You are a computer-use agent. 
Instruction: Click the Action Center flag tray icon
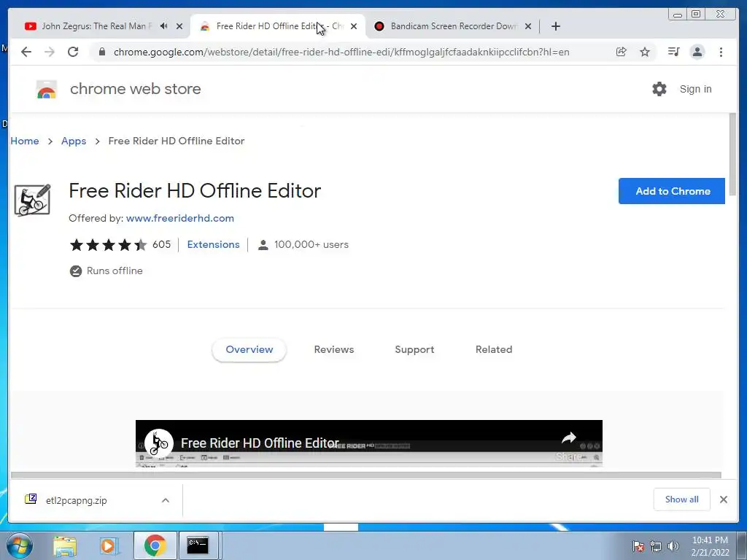click(638, 545)
